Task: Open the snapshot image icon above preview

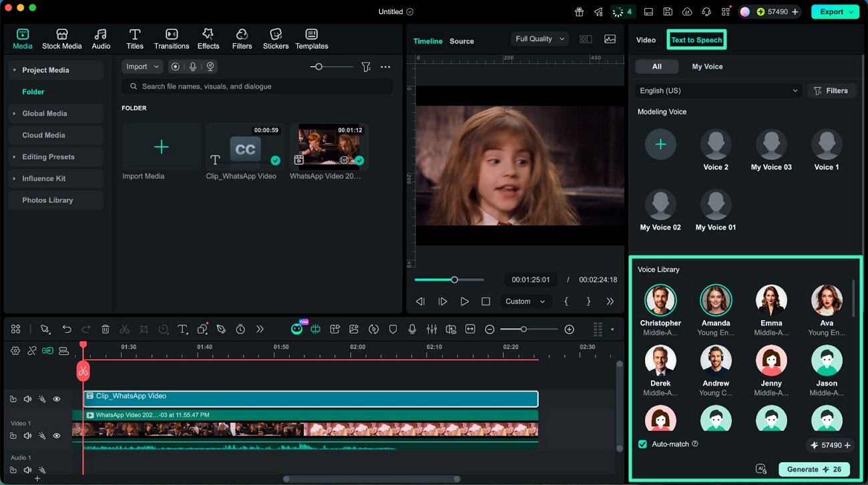Action: (610, 39)
